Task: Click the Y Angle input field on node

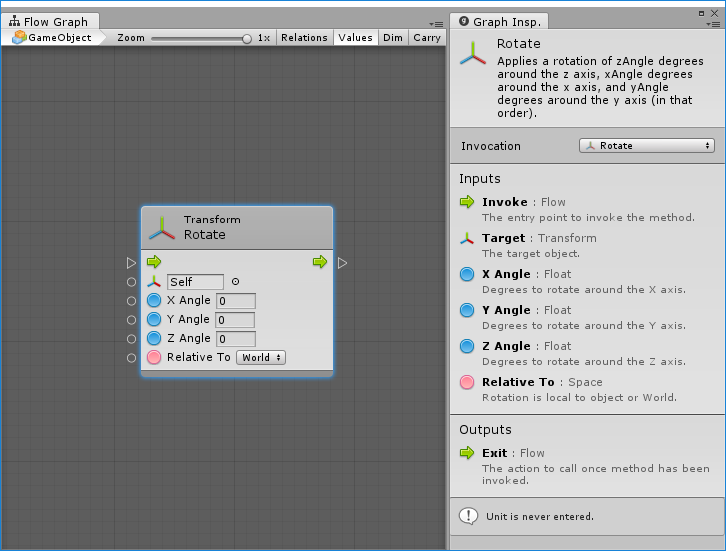Action: point(235,320)
